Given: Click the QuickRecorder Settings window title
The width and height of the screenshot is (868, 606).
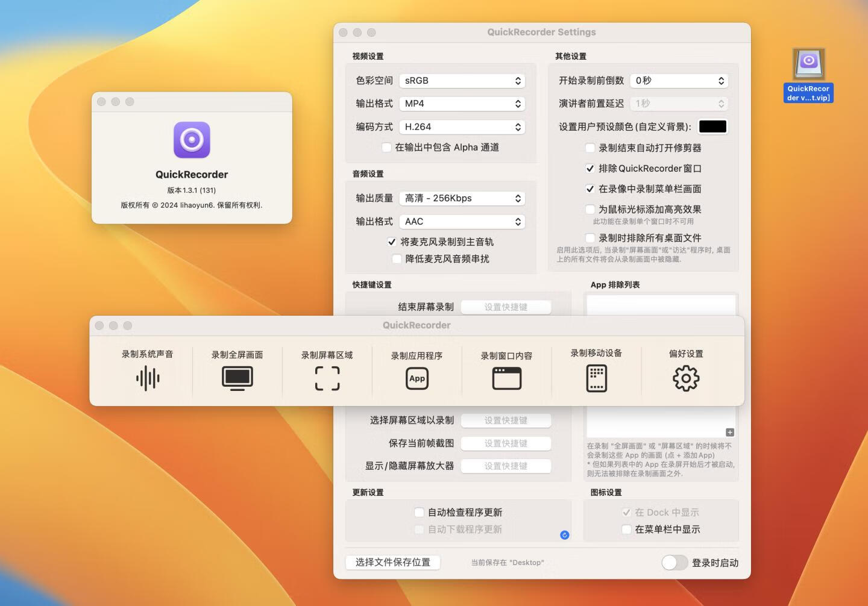Looking at the screenshot, I should (541, 33).
